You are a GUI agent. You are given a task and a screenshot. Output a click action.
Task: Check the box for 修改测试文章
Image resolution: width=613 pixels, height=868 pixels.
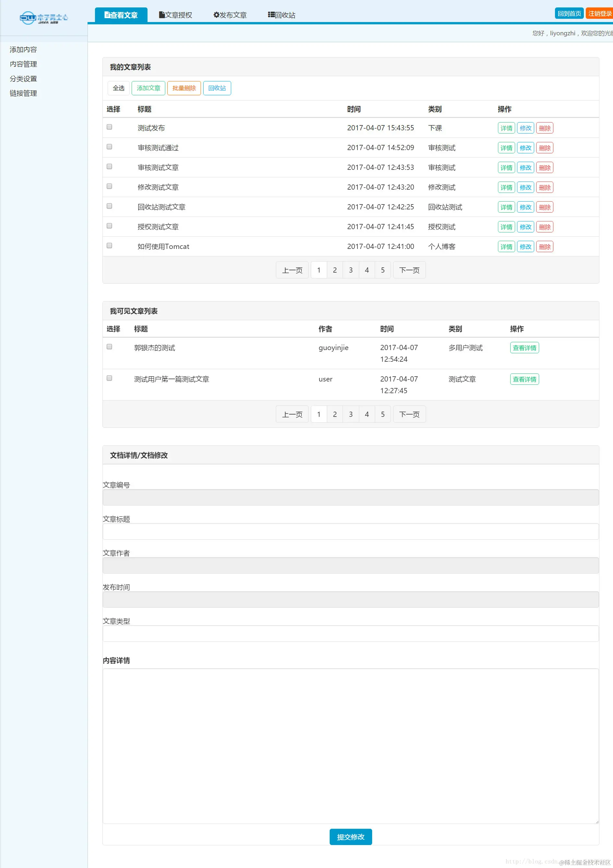click(109, 186)
